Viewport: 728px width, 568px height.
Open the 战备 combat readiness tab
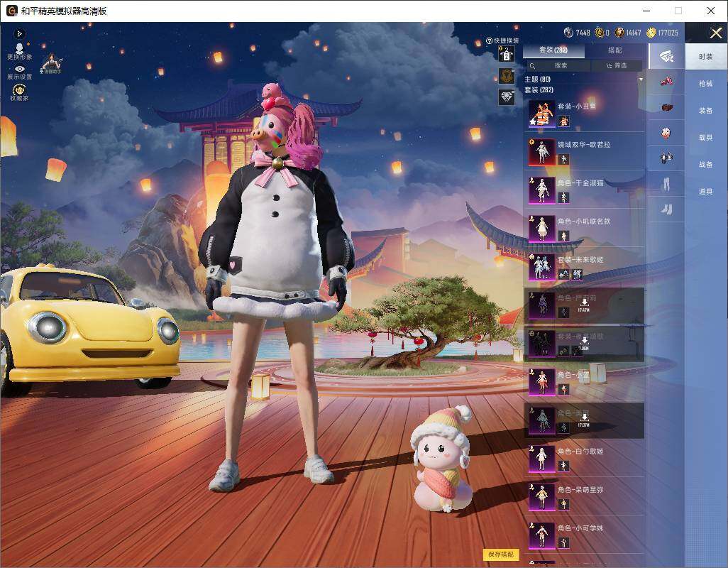pos(706,165)
